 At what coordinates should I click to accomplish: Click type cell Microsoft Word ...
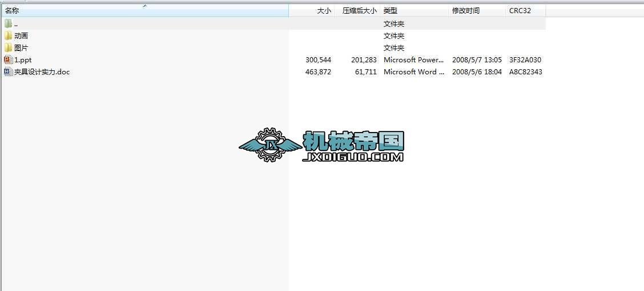(x=414, y=71)
